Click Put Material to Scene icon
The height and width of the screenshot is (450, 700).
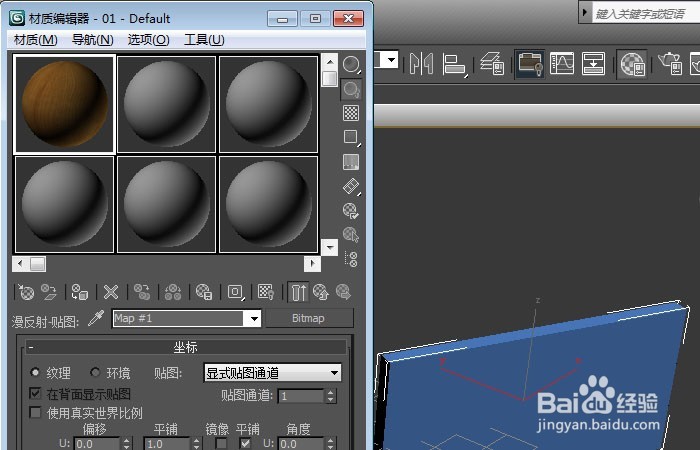click(x=49, y=292)
